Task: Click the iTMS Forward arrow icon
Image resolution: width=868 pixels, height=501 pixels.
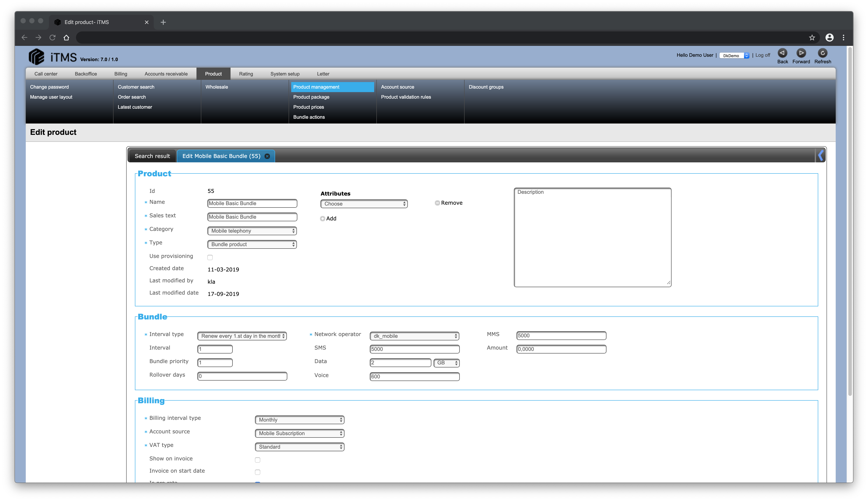Action: point(801,53)
